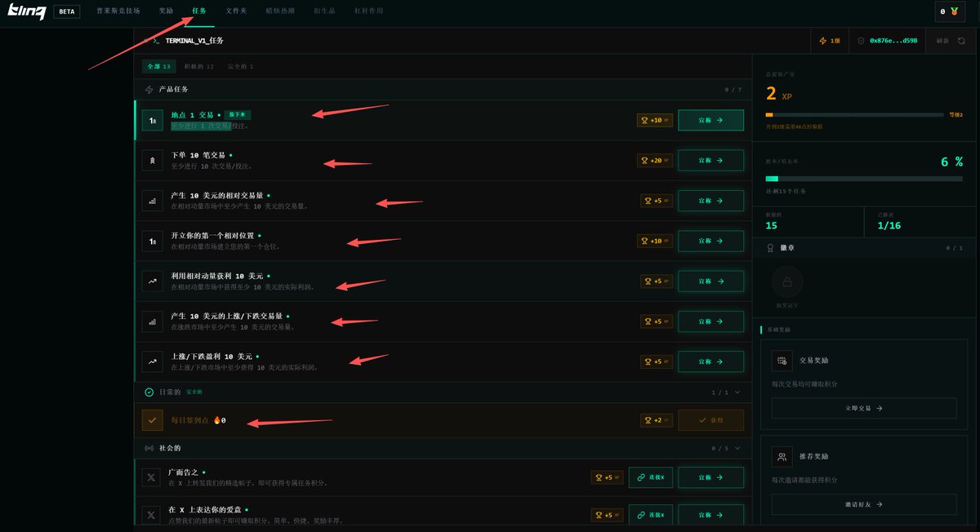Click the people icon of 推荐奖励
980x532 pixels.
pos(782,456)
